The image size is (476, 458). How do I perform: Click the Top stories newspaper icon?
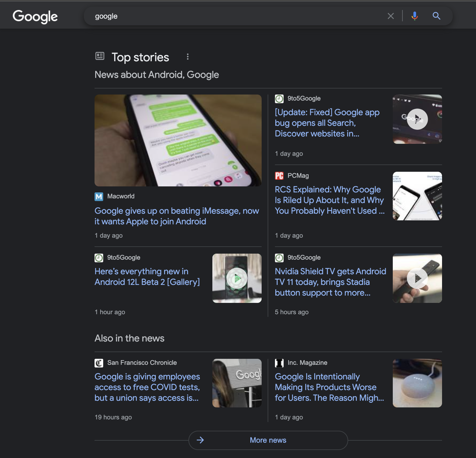100,56
